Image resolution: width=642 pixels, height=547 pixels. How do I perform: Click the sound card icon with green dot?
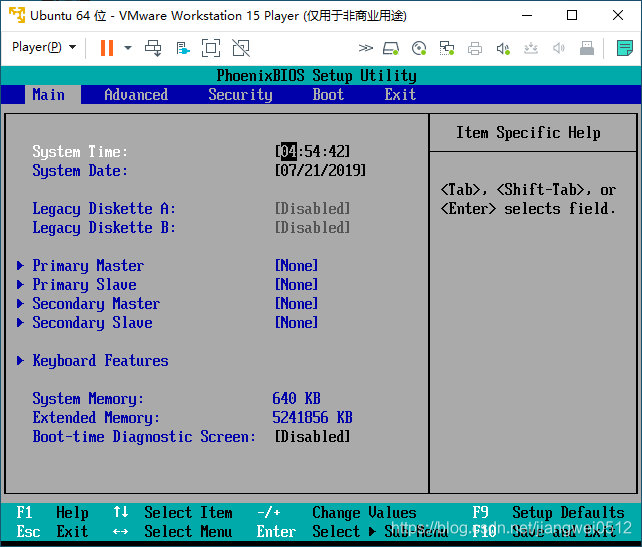coord(503,48)
